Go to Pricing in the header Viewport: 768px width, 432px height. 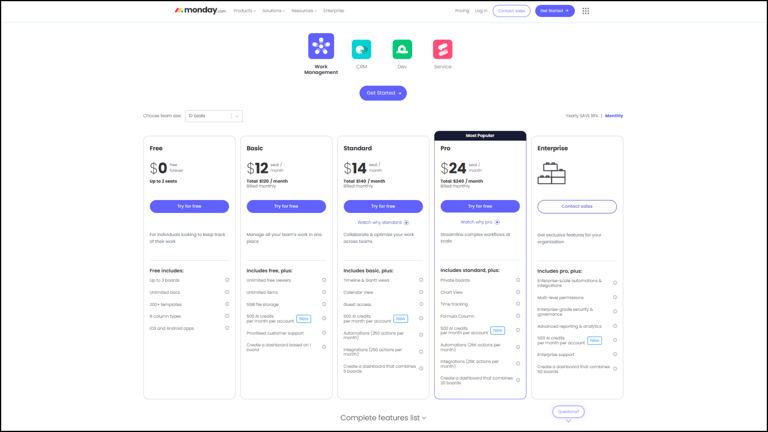(x=462, y=11)
